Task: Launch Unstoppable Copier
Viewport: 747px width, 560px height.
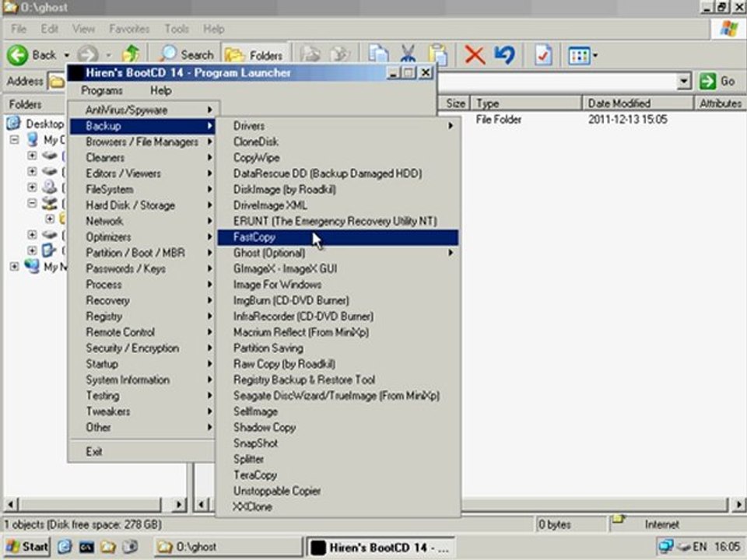Action: pyautogui.click(x=338, y=491)
